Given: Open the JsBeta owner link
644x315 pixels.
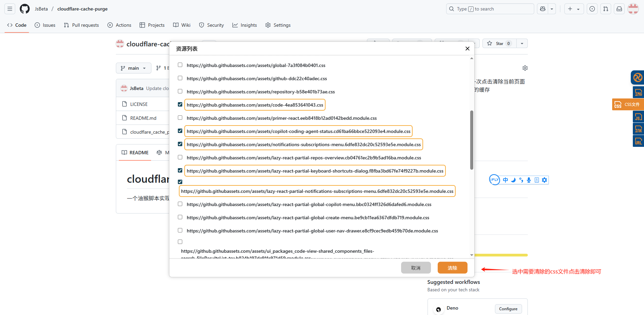Looking at the screenshot, I should point(41,9).
